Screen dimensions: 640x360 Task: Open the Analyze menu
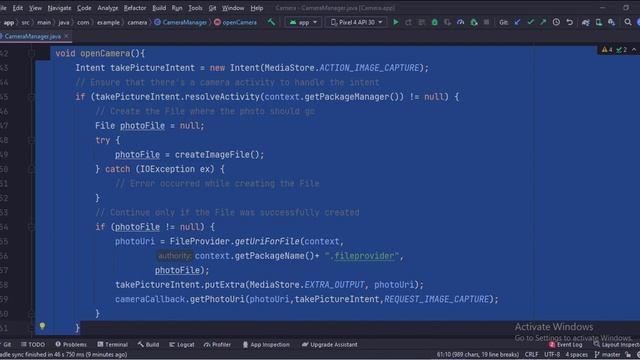(x=107, y=8)
